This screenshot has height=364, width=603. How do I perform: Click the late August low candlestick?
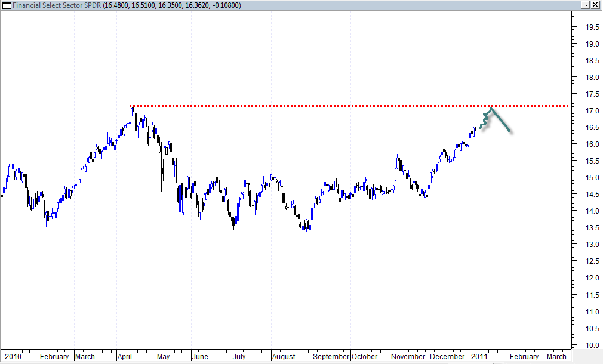tap(304, 227)
